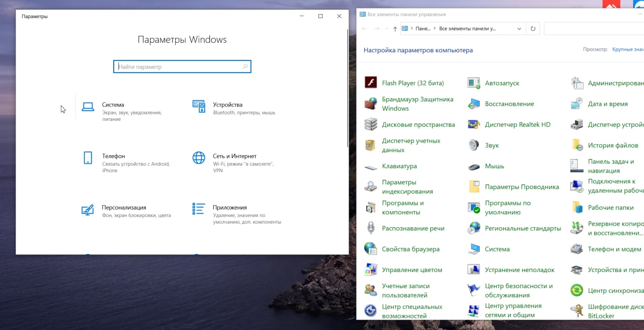Screen dimensions: 644x330
Task: Click the Администрирование icon
Action: click(x=577, y=83)
